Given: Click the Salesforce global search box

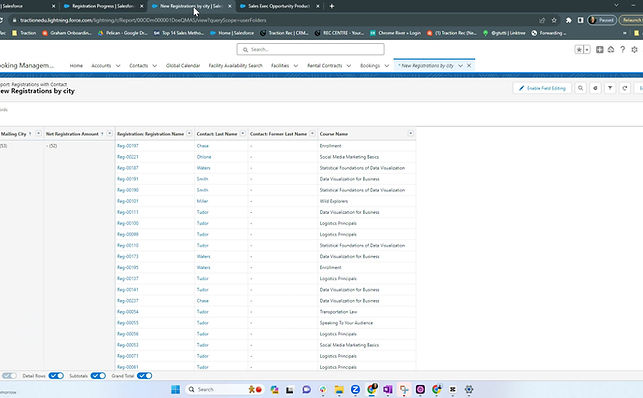Looking at the screenshot, I should (310, 49).
